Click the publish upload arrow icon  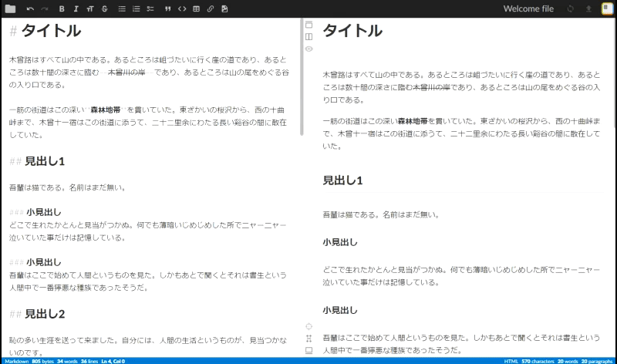588,8
